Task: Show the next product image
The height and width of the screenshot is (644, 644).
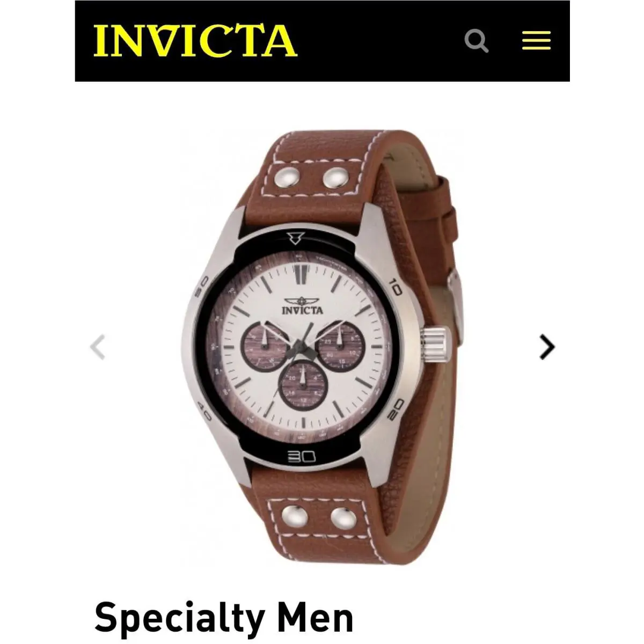Action: tap(546, 347)
